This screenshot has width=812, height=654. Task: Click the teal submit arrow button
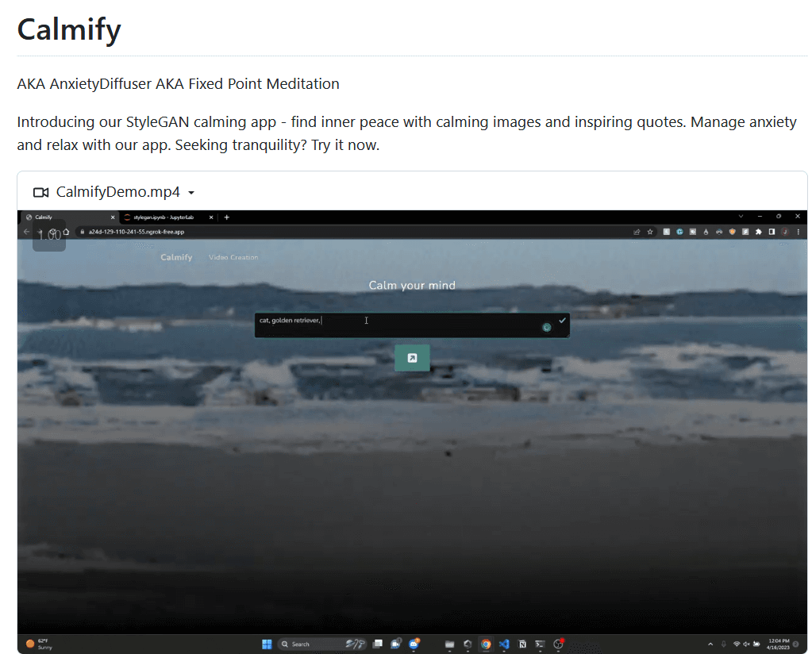pyautogui.click(x=412, y=357)
